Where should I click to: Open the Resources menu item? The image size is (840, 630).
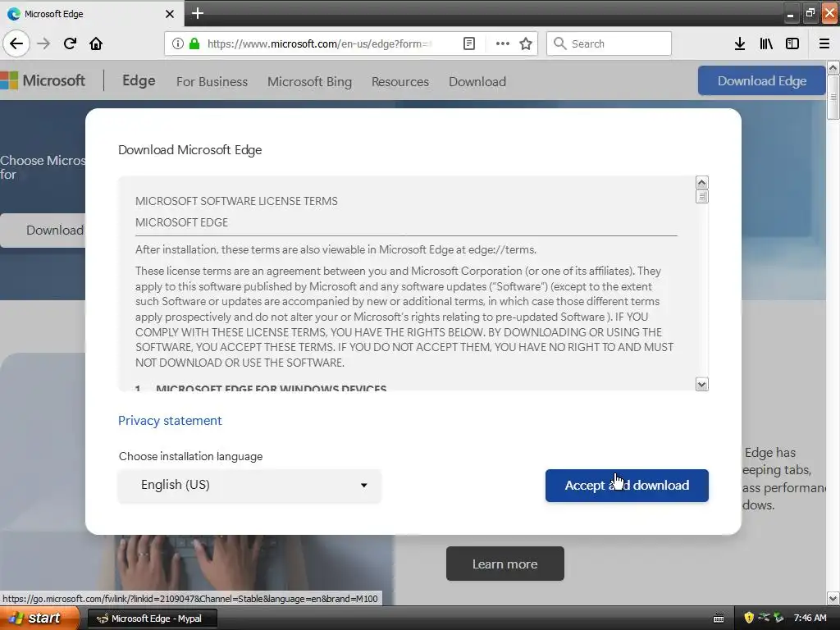point(400,81)
